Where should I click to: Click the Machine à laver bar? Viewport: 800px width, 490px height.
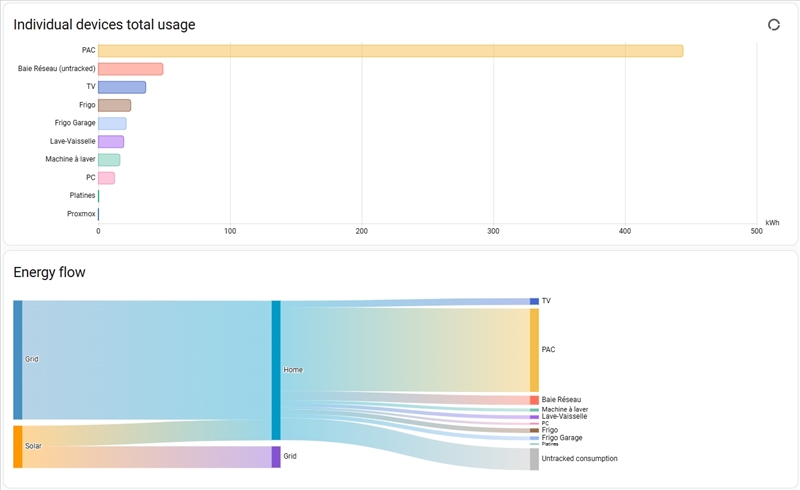(109, 159)
